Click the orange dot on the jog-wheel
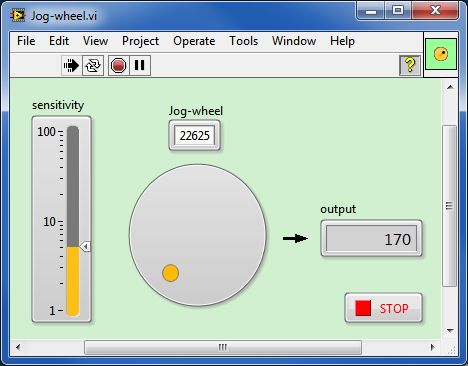468x366 pixels. click(170, 273)
